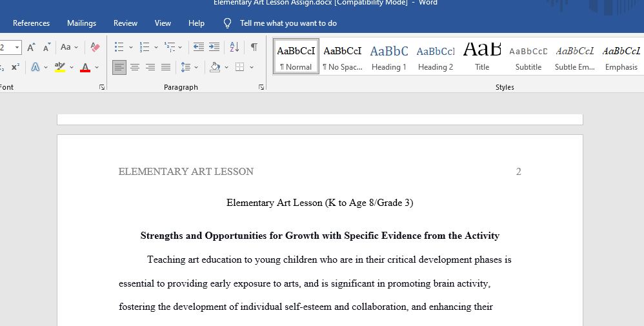Expand the bullet library dropdown arrow
The width and height of the screenshot is (644, 326).
click(x=130, y=47)
